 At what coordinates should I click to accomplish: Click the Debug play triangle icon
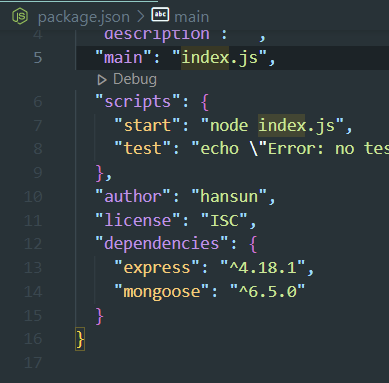(102, 80)
